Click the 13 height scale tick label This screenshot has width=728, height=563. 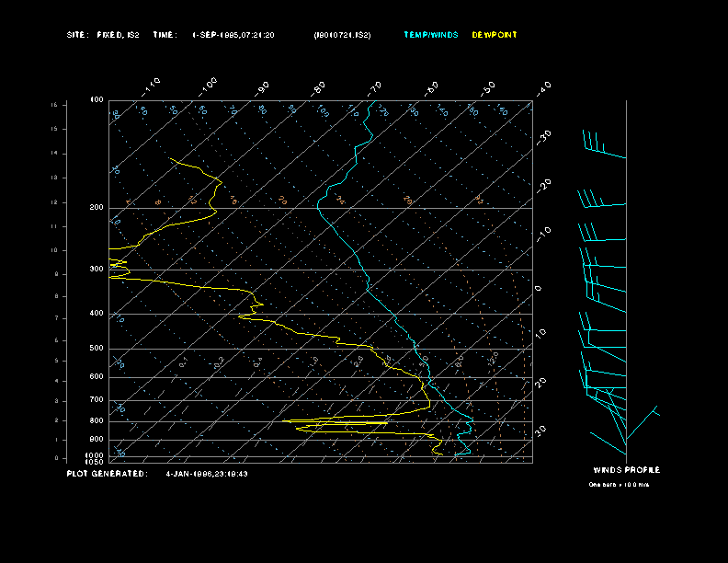[x=54, y=178]
